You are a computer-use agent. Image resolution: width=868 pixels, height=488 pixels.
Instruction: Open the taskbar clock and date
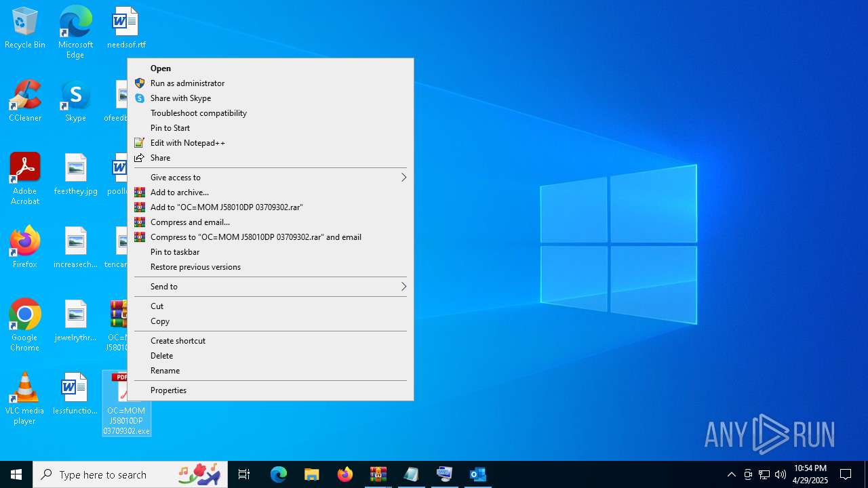(810, 474)
